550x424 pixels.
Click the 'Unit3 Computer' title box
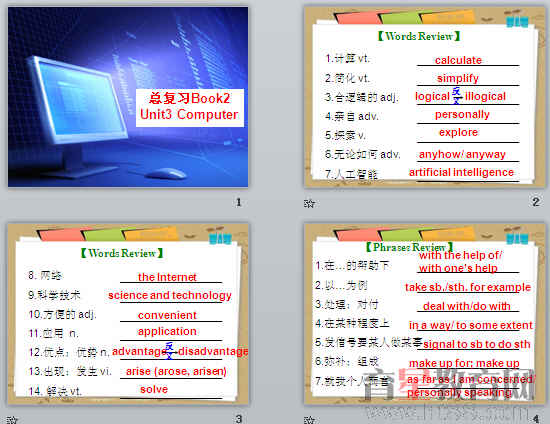pos(190,107)
